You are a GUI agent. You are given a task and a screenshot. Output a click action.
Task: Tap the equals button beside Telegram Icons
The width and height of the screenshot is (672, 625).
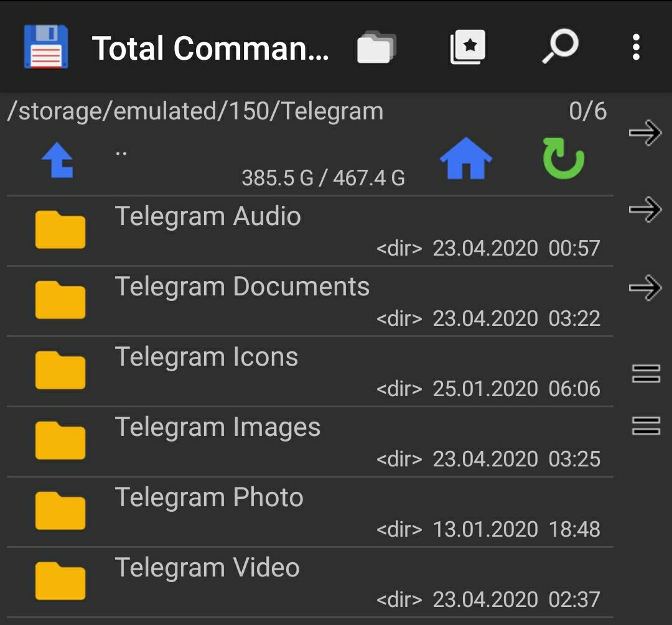pos(646,374)
